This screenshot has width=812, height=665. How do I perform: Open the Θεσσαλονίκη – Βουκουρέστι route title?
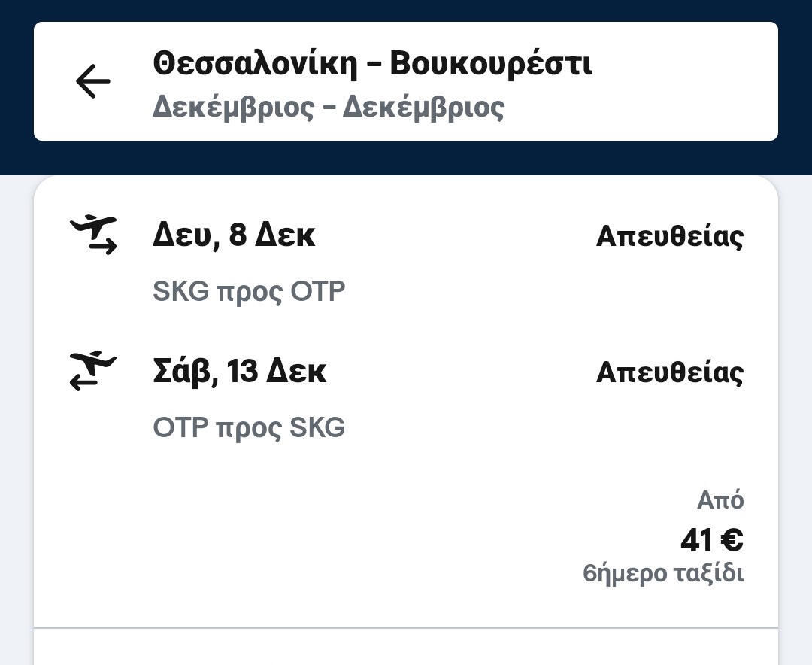(372, 64)
